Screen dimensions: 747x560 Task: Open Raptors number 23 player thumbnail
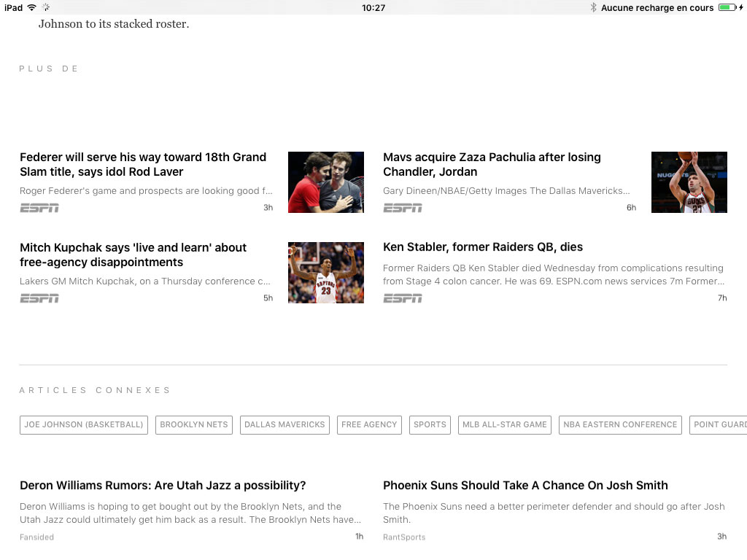[x=326, y=273]
